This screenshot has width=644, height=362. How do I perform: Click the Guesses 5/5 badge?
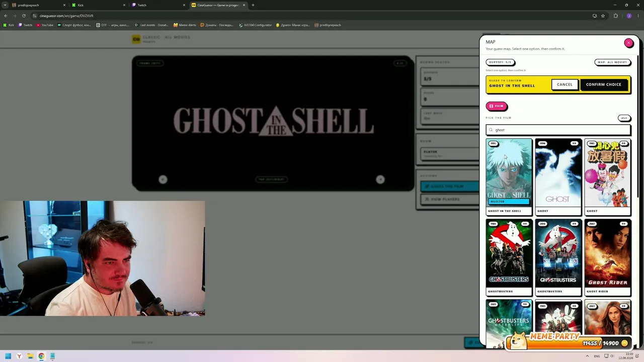click(x=500, y=62)
